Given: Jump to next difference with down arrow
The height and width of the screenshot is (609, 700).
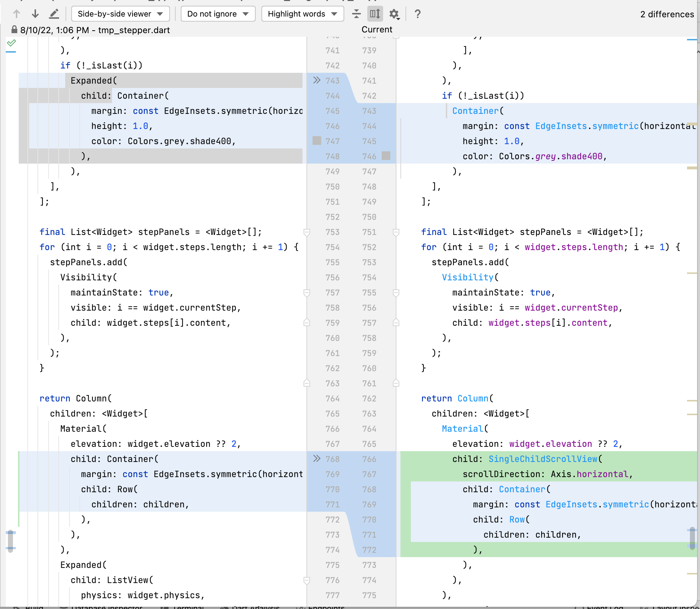Looking at the screenshot, I should click(35, 14).
